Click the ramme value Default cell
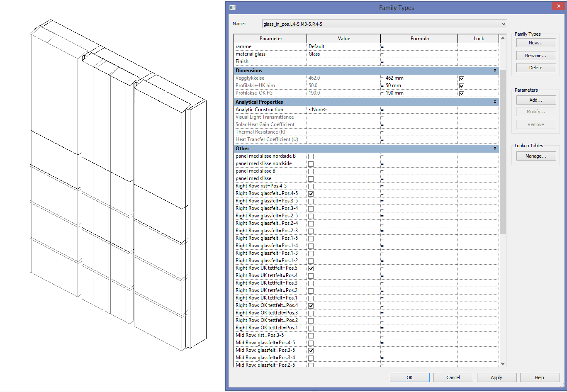The height and width of the screenshot is (392, 567). (x=343, y=46)
